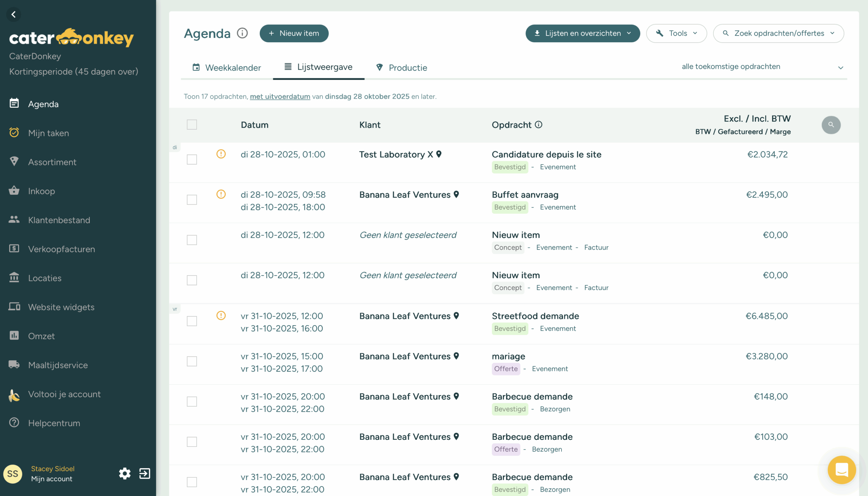Viewport: 868px width, 496px height.
Task: Collapse sidebar with back arrow
Action: (14, 14)
